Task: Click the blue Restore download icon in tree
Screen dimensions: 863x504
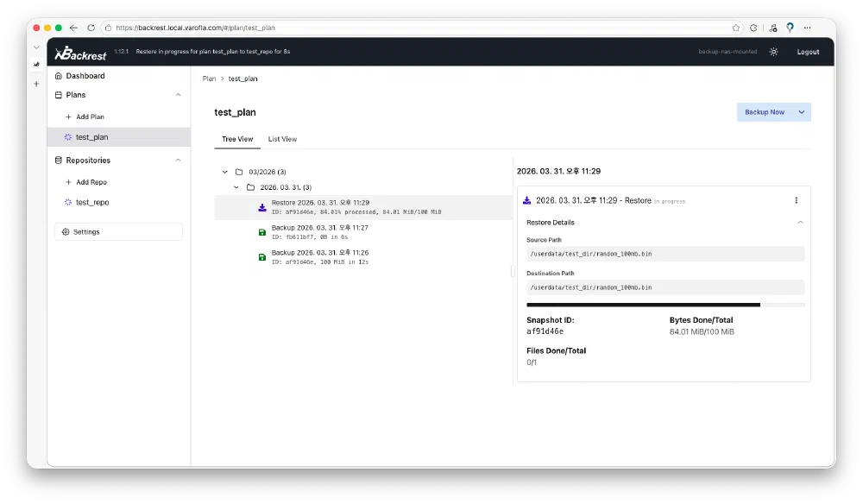Action: [262, 207]
